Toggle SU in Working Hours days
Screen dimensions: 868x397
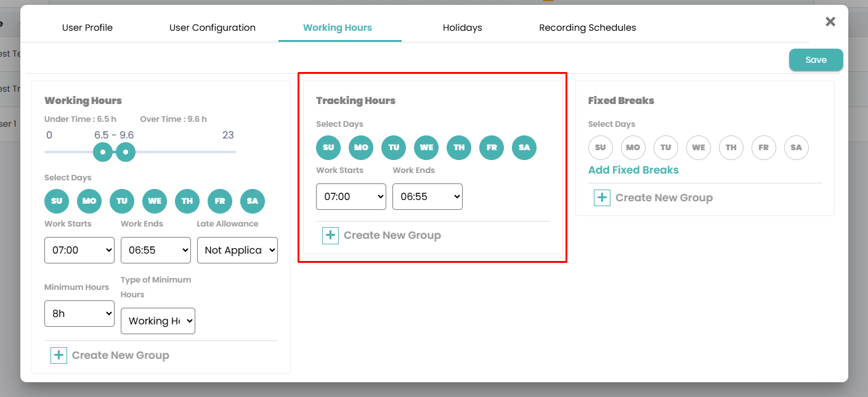pyautogui.click(x=57, y=201)
